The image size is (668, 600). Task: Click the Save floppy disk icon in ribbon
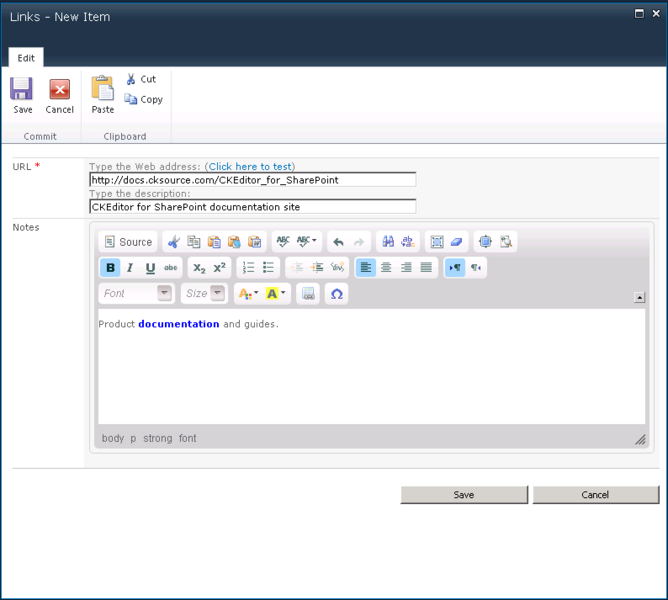(x=21, y=89)
